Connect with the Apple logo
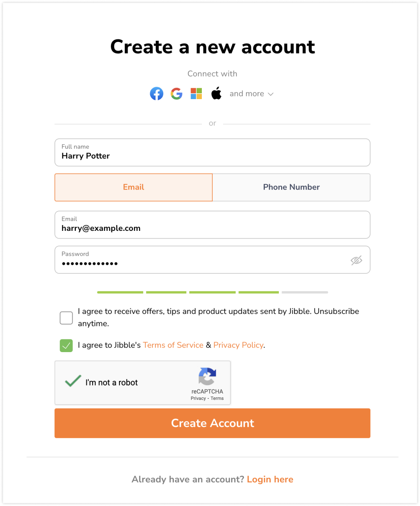Viewport: 420px width, 506px height. click(x=216, y=93)
